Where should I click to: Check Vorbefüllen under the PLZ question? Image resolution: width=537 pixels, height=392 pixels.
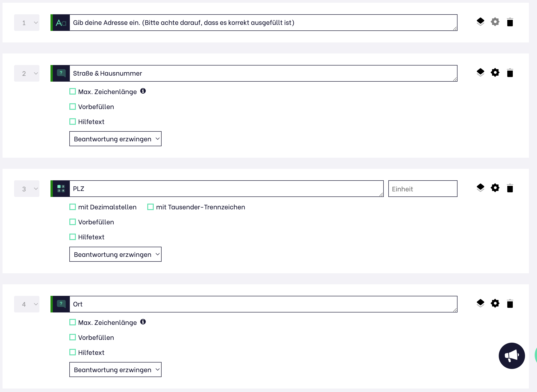pos(73,222)
